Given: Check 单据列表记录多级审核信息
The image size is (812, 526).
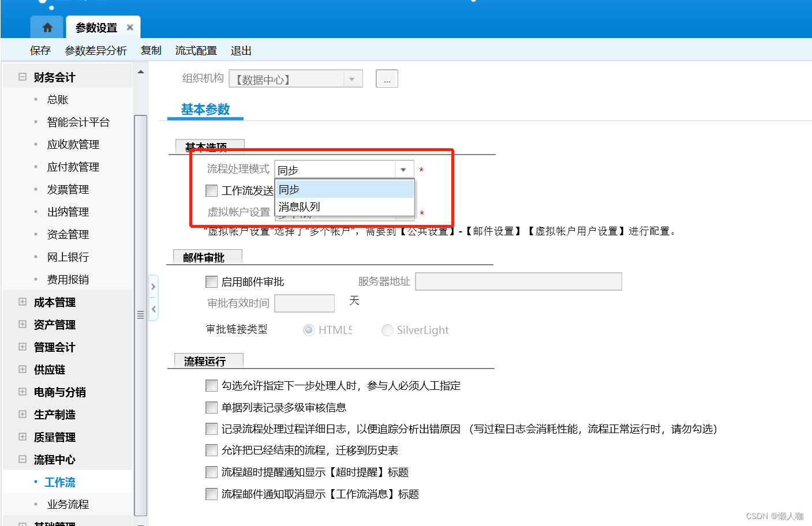Looking at the screenshot, I should coord(212,407).
